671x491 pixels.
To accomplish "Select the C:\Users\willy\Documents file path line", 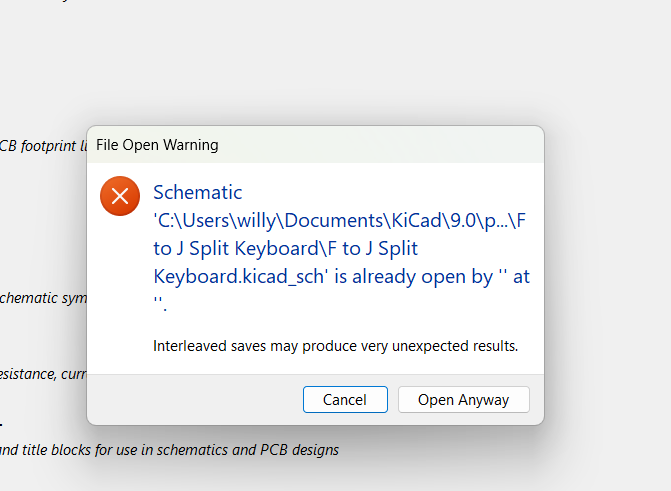I will [x=339, y=220].
